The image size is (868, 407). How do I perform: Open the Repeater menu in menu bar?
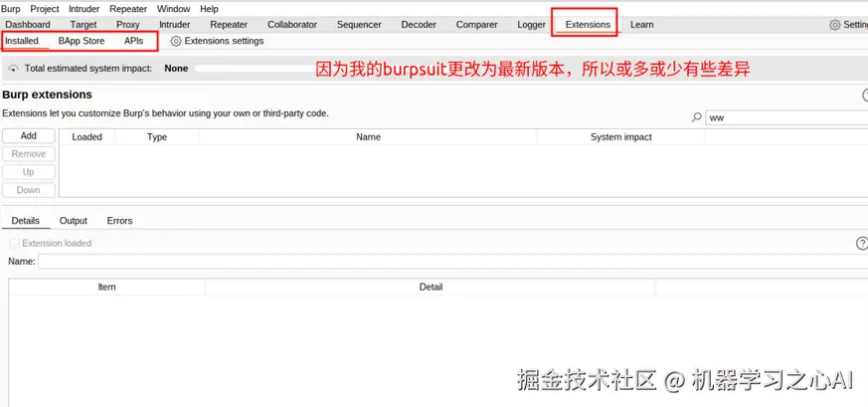point(128,9)
